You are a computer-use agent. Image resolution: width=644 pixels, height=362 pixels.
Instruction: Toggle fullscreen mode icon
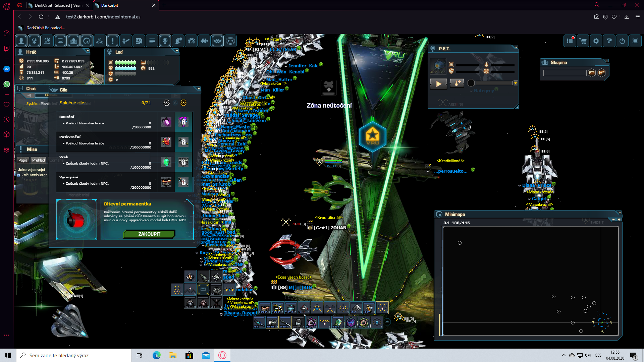[x=635, y=41]
